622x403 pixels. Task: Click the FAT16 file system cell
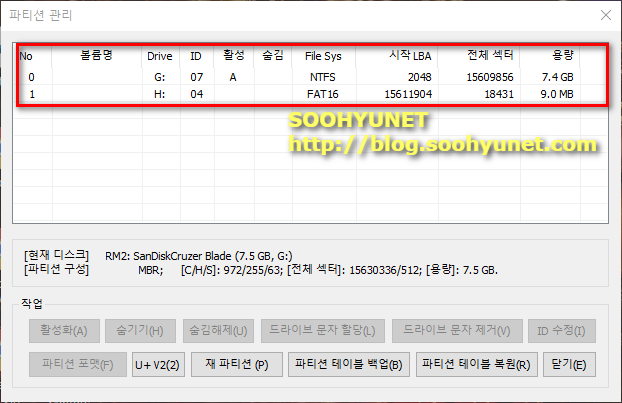click(323, 94)
